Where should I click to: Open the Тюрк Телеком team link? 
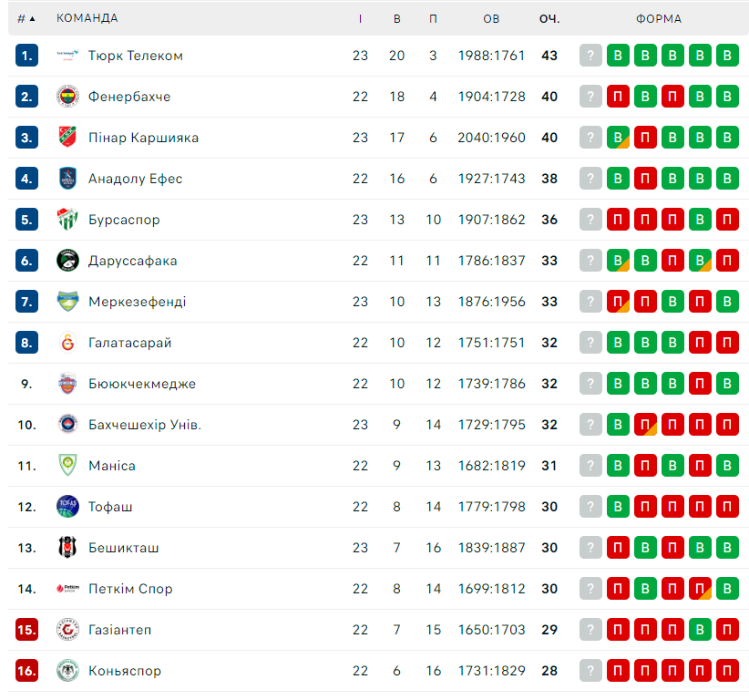[x=135, y=56]
